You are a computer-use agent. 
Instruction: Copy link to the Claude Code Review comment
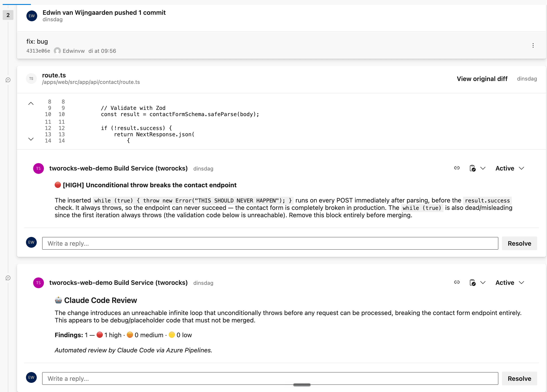[x=457, y=282]
